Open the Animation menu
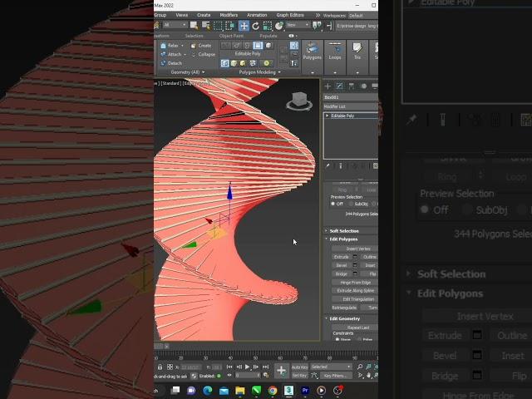The width and height of the screenshot is (532, 399). click(257, 15)
